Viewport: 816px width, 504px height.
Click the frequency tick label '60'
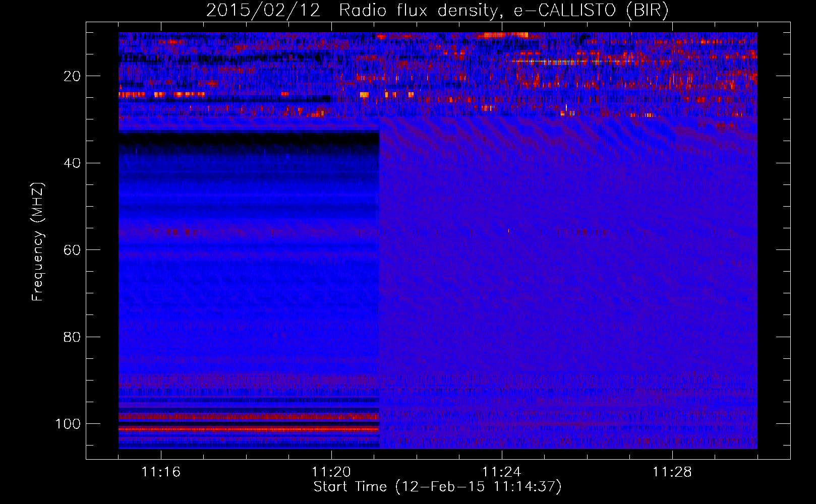tap(72, 250)
